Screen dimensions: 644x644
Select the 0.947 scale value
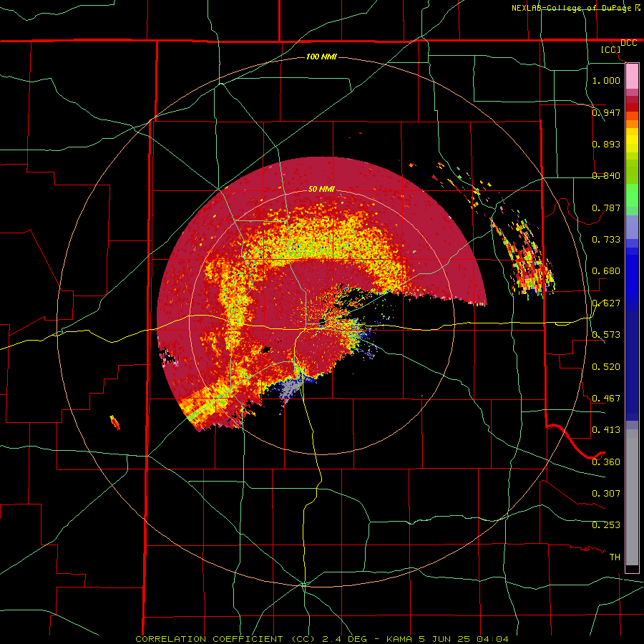(606, 112)
